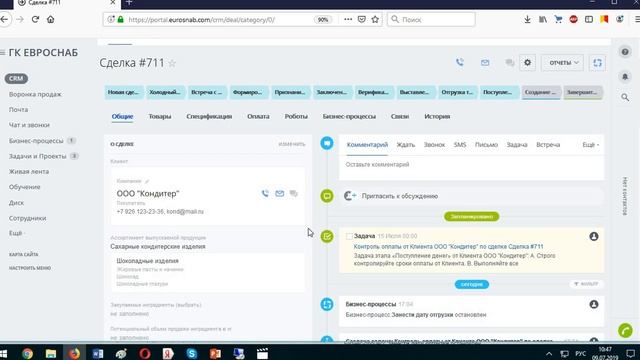This screenshot has width=640, height=360.
Task: Switch to Связи tab
Action: pyautogui.click(x=400, y=116)
